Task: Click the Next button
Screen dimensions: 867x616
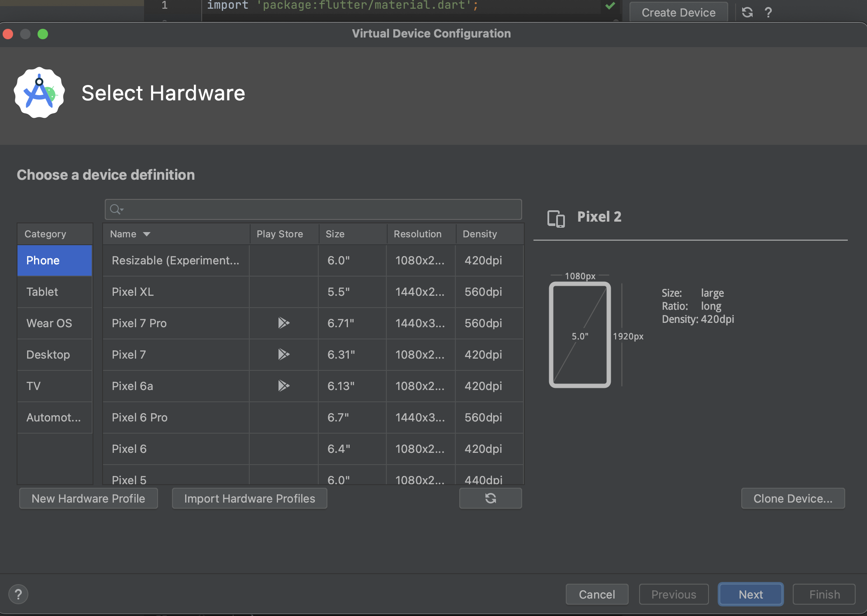Action: click(750, 594)
